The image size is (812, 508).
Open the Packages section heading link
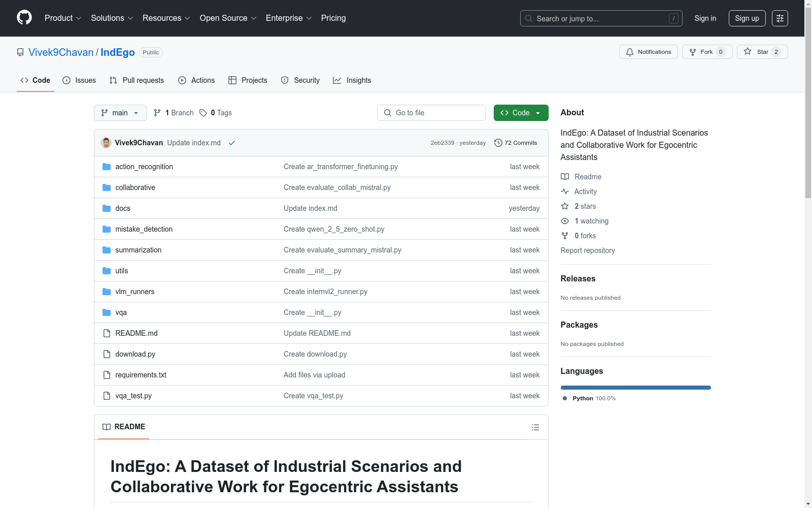pos(579,325)
